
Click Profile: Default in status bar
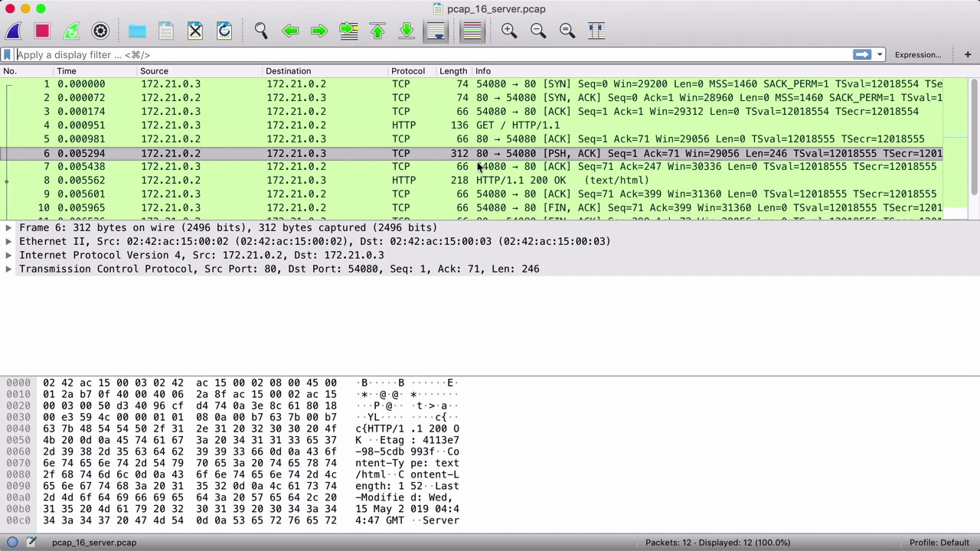[x=939, y=543]
